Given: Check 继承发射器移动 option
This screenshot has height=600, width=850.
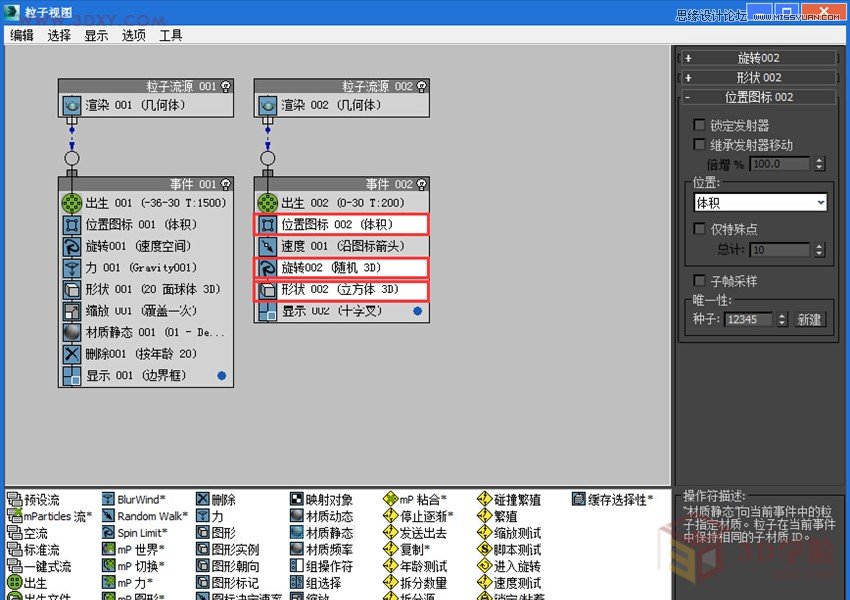Looking at the screenshot, I should [697, 145].
